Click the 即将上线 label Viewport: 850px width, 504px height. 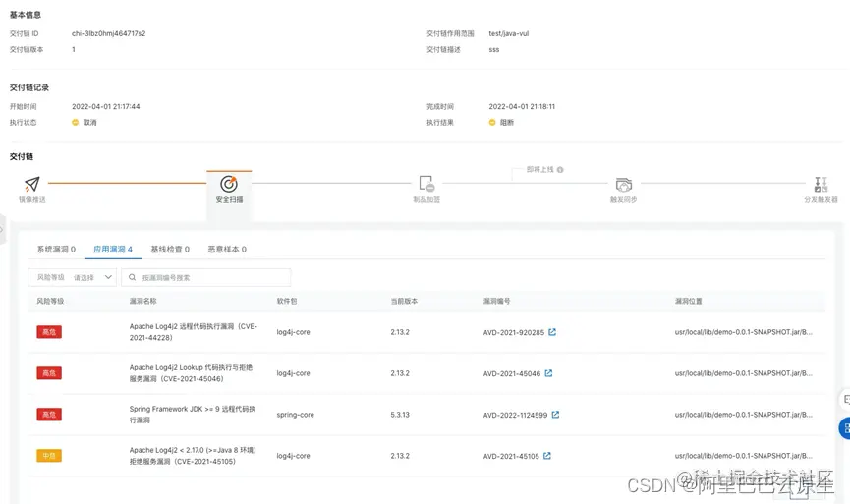[539, 170]
